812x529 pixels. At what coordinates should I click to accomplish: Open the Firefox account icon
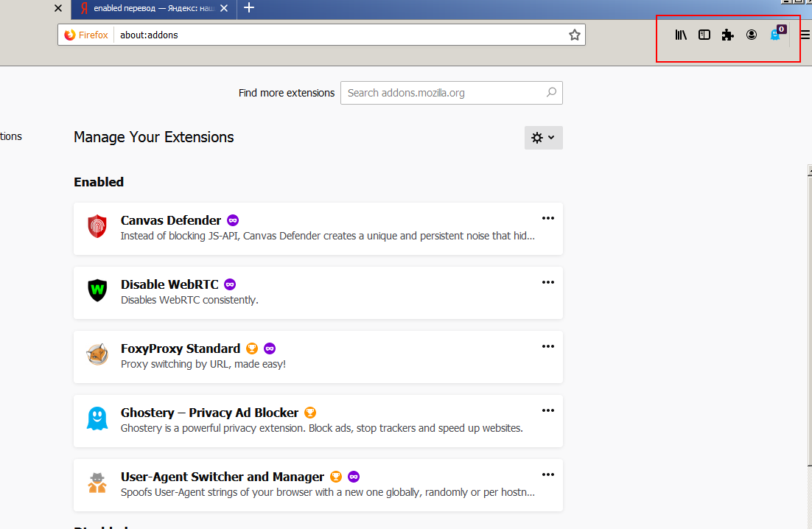(752, 35)
